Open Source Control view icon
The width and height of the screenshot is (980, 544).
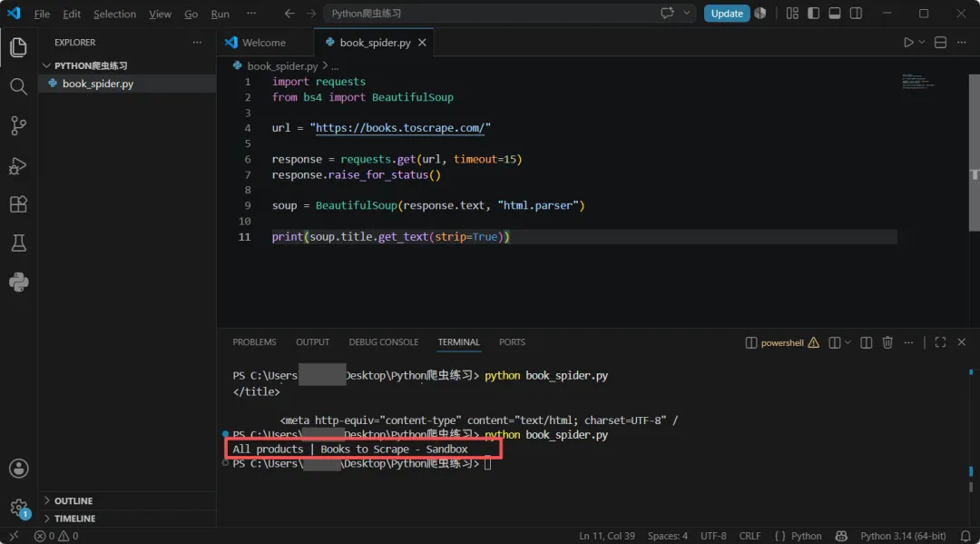(x=18, y=125)
